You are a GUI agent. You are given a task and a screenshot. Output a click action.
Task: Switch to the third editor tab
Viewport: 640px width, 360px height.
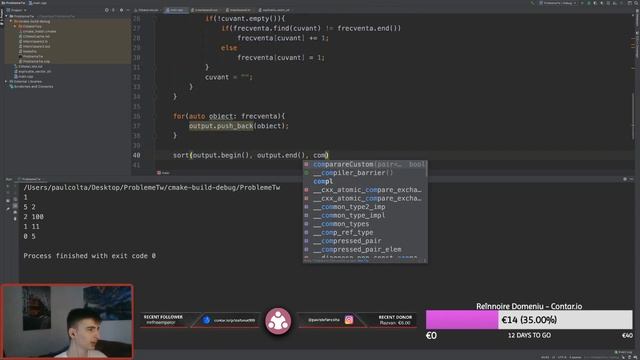point(206,10)
